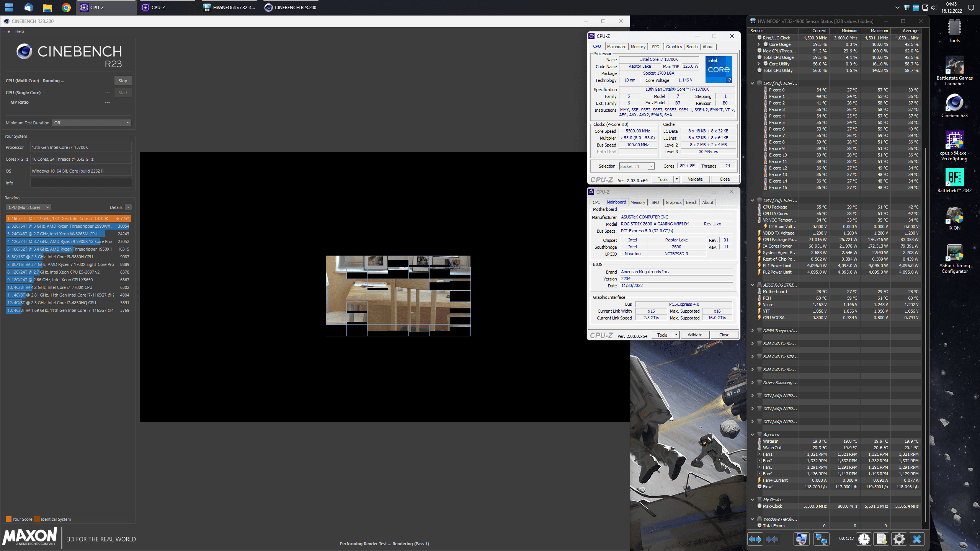Click Ring/LLC Clock sensor row
This screenshot has height=551, width=980.
point(835,38)
